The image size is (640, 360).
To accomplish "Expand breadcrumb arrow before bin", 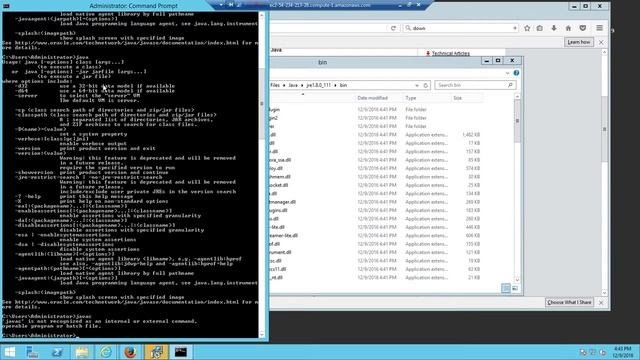I will click(x=335, y=85).
